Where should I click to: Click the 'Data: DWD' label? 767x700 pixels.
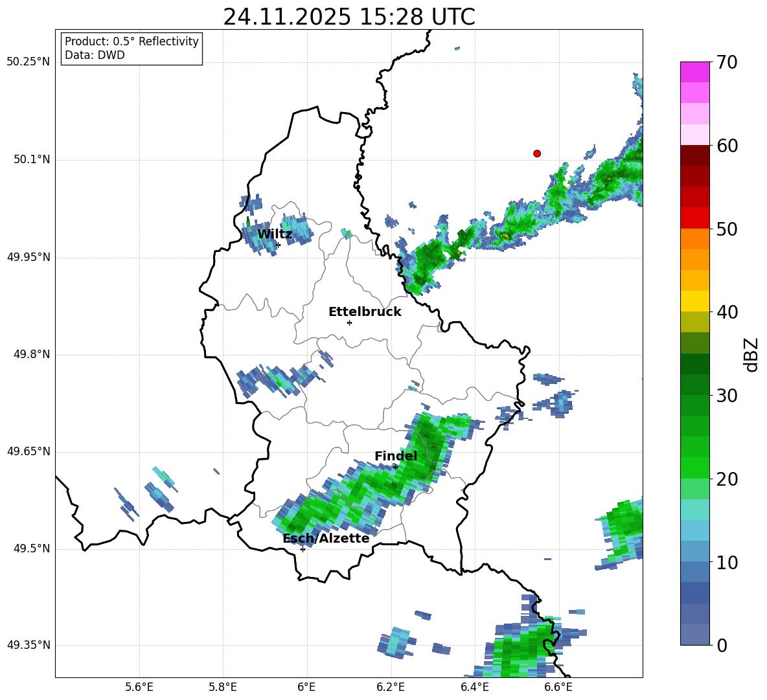95,55
